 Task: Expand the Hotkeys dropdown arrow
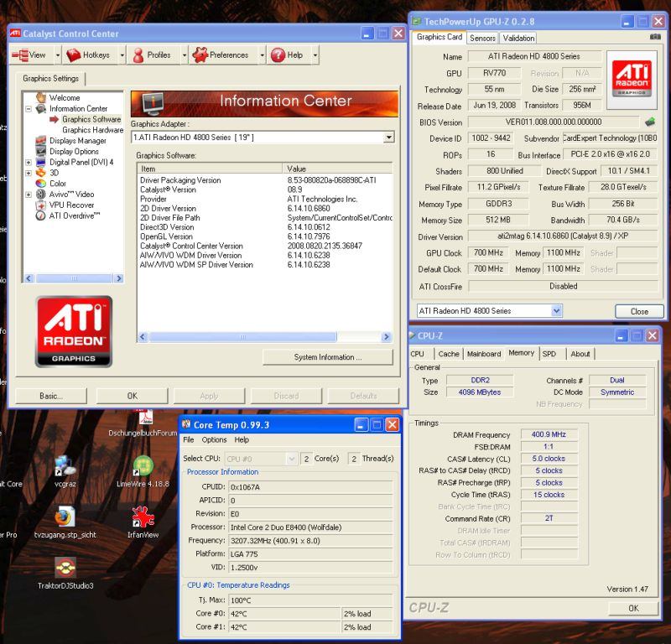coord(122,55)
